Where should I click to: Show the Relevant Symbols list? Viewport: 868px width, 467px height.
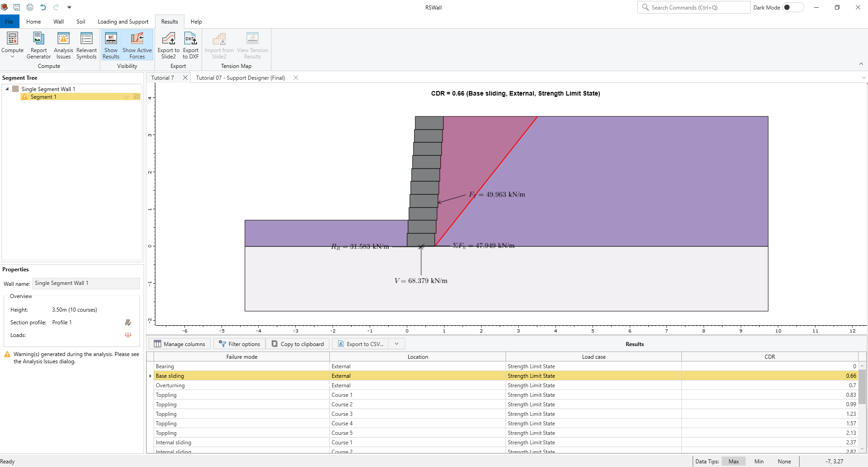pos(87,45)
